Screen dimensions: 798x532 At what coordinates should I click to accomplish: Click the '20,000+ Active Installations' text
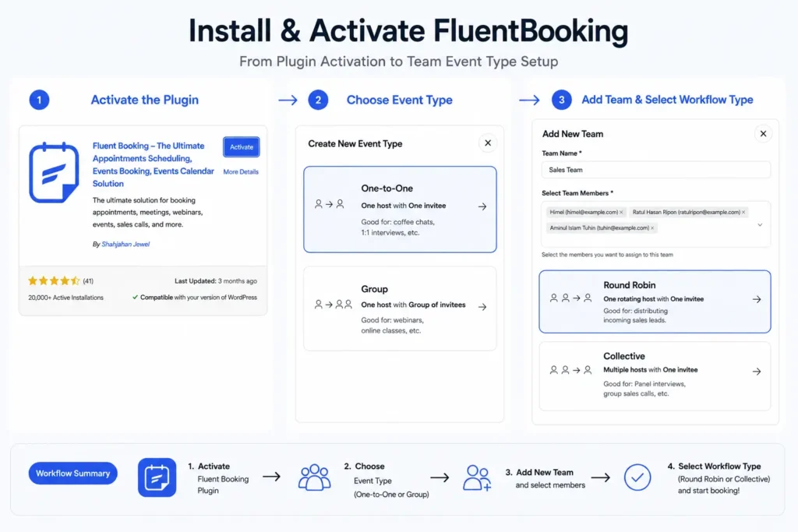(x=65, y=298)
